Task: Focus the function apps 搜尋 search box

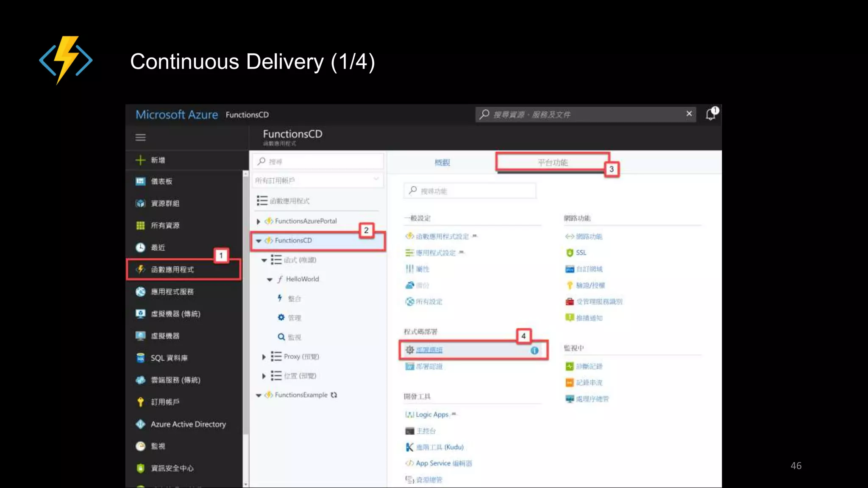Action: pyautogui.click(x=318, y=161)
